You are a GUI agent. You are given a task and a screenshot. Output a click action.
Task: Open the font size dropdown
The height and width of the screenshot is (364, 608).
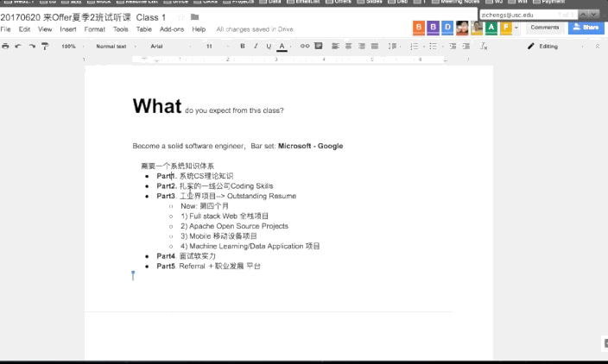217,46
